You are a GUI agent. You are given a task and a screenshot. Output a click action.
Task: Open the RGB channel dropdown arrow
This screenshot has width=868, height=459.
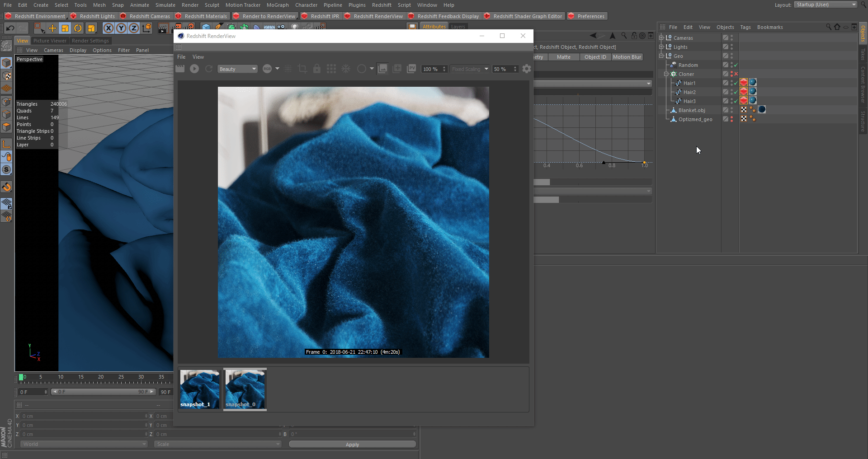pos(277,69)
